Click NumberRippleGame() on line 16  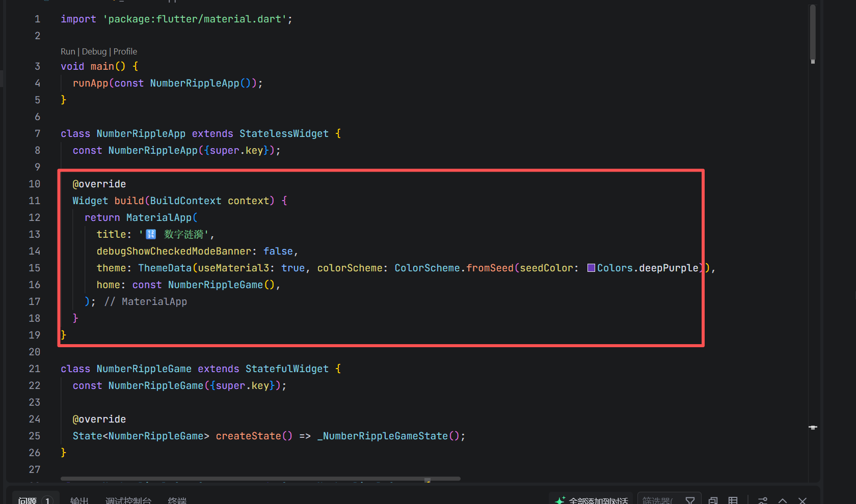pos(221,285)
